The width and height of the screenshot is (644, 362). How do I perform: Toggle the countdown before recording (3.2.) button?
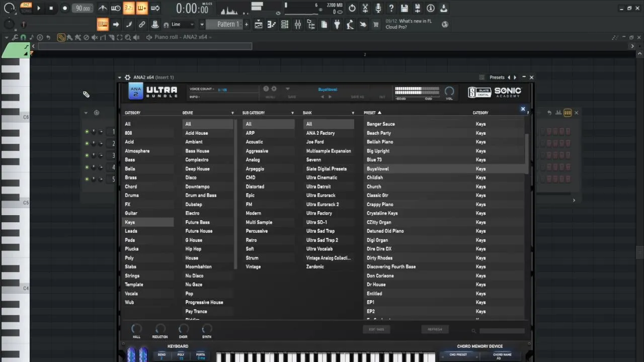click(129, 8)
